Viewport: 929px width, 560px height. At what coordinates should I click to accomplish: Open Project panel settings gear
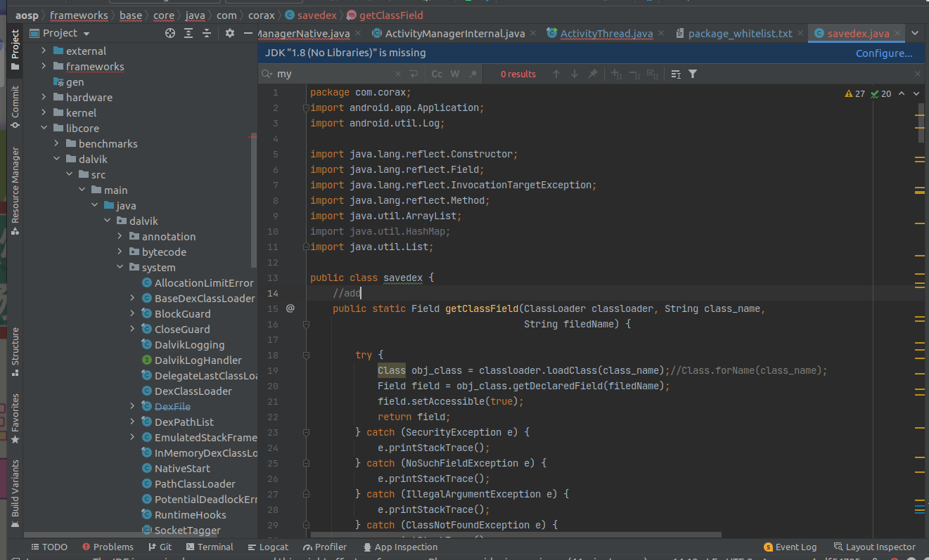click(229, 33)
